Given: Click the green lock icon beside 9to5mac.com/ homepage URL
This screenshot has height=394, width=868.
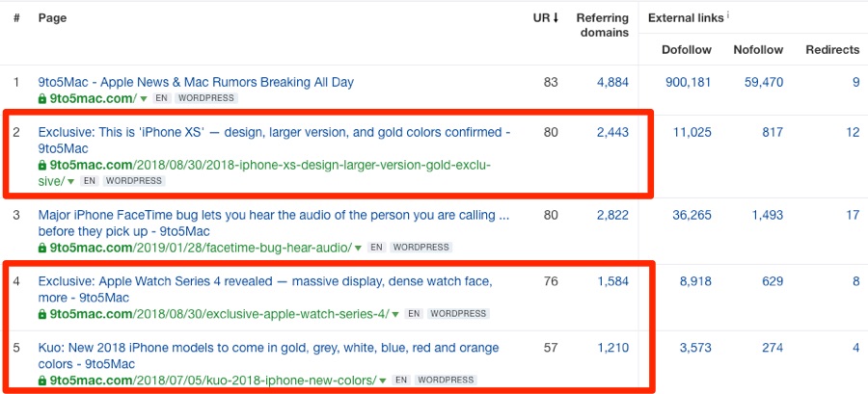Looking at the screenshot, I should pyautogui.click(x=42, y=99).
